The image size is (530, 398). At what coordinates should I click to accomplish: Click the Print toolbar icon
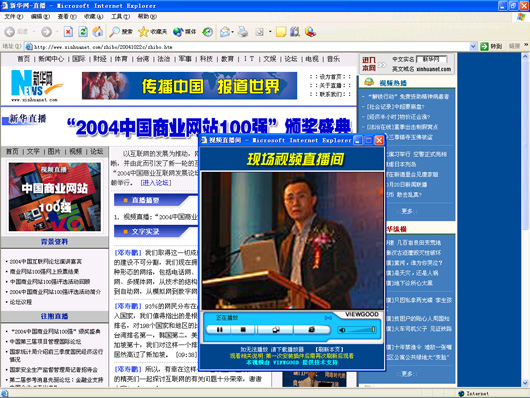(x=243, y=32)
